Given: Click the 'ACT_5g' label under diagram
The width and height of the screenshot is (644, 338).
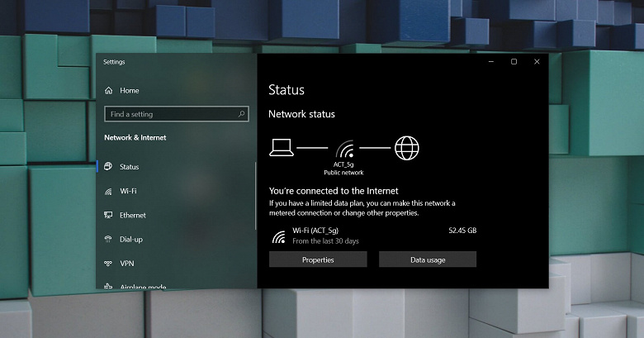Looking at the screenshot, I should pyautogui.click(x=343, y=164).
